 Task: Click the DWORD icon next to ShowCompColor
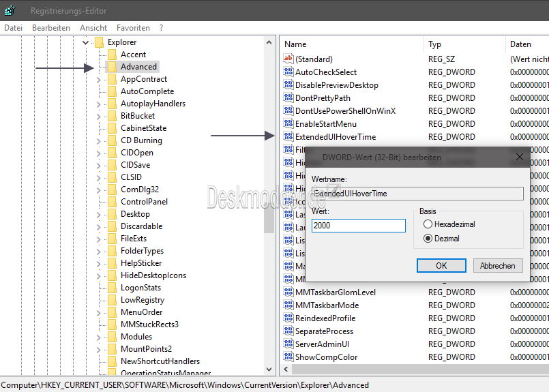[x=288, y=357]
